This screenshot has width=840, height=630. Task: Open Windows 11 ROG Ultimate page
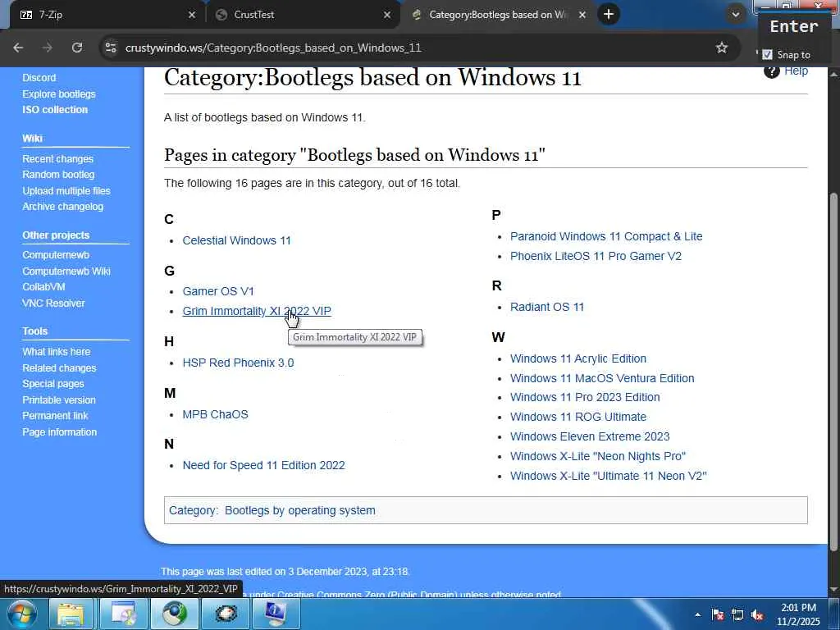coord(578,417)
